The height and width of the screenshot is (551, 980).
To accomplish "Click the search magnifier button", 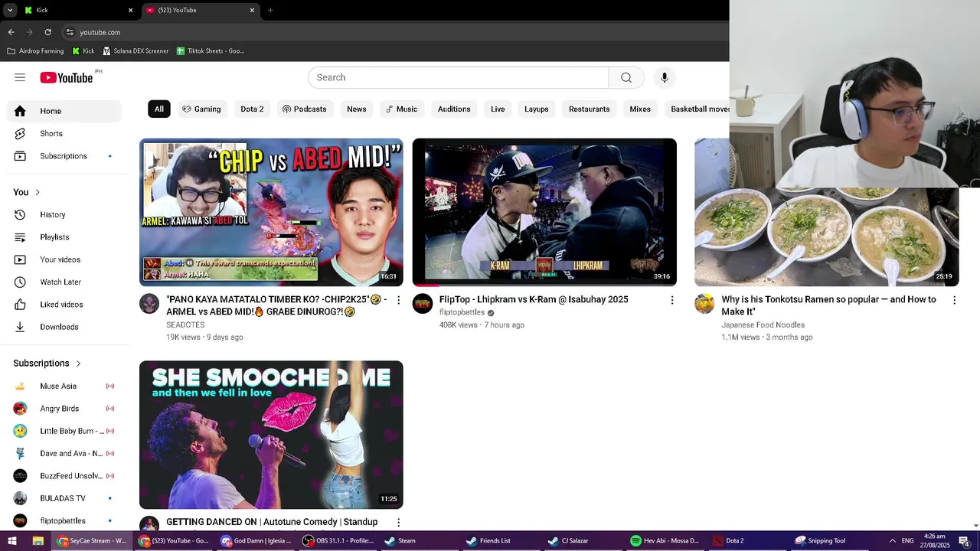I will pyautogui.click(x=626, y=77).
